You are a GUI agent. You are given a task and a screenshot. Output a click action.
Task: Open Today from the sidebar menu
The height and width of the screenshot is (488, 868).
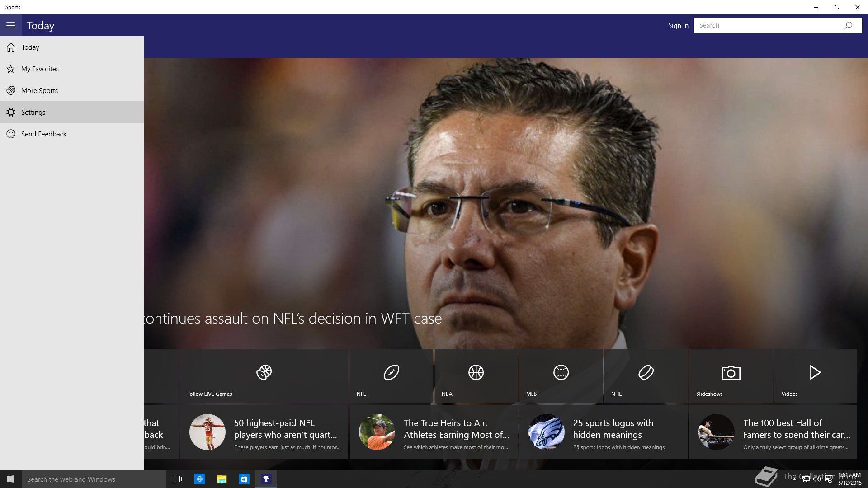click(72, 47)
